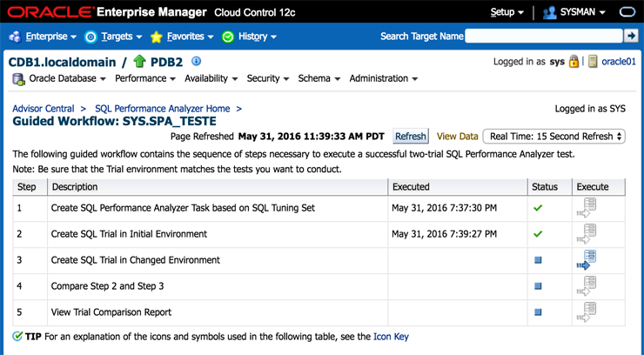Expand the Setup dropdown menu
This screenshot has height=355, width=644.
(x=506, y=13)
